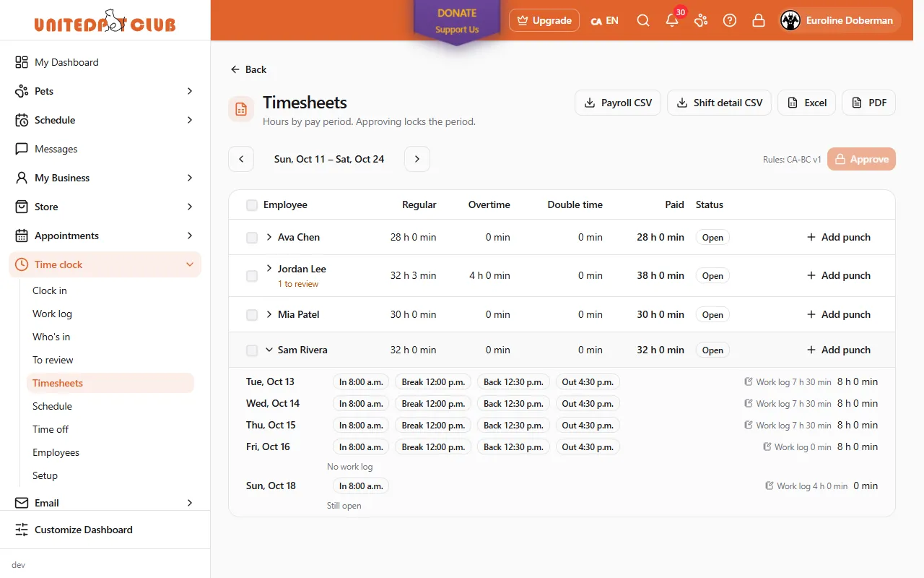924x578 pixels.
Task: Select all employees header checkbox
Action: tap(252, 205)
